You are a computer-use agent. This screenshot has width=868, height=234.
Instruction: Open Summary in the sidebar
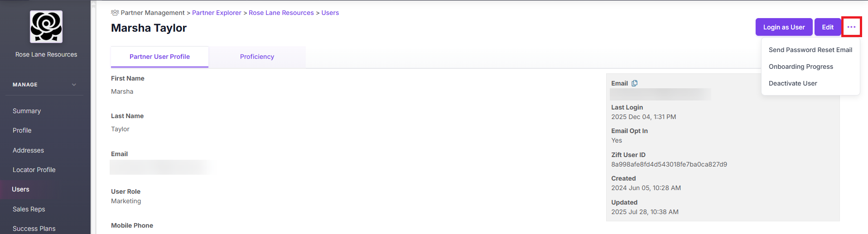[27, 111]
